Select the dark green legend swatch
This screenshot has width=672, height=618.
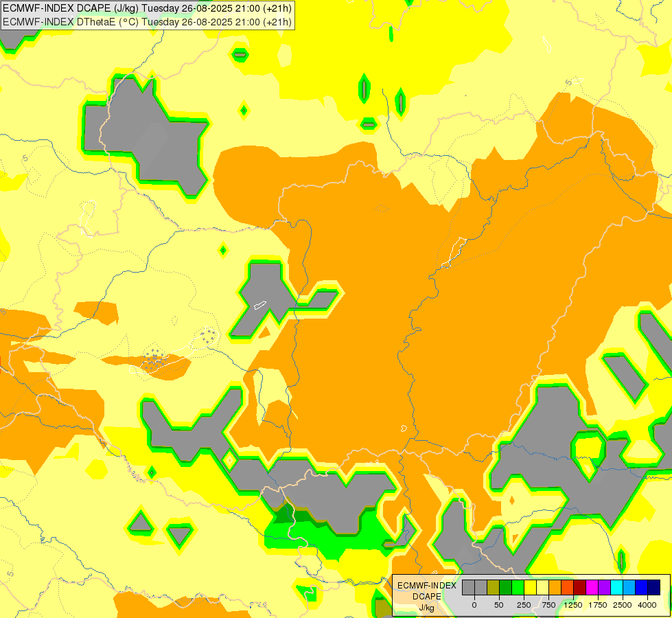tap(506, 588)
